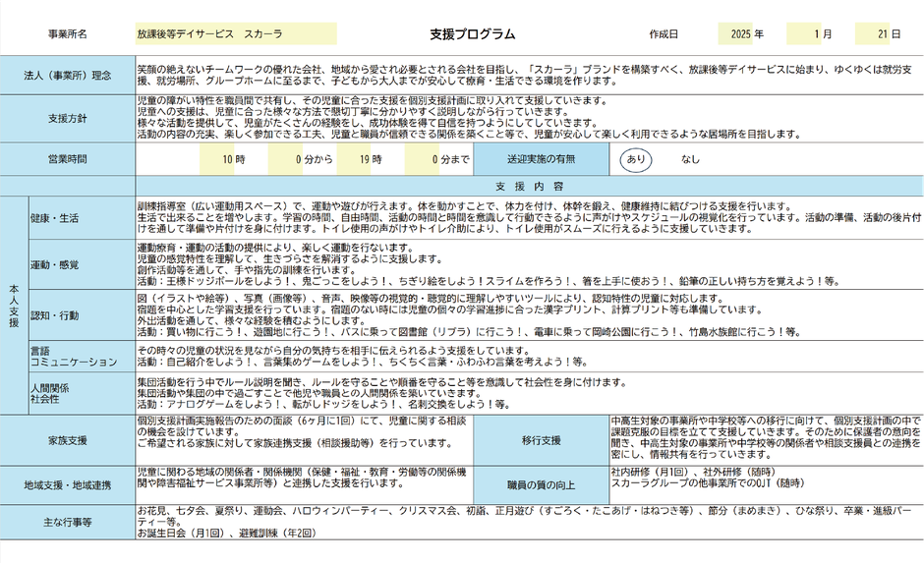This screenshot has width=924, height=563.
Task: Select the 本人支援 vertical header cell
Action: click(x=14, y=306)
